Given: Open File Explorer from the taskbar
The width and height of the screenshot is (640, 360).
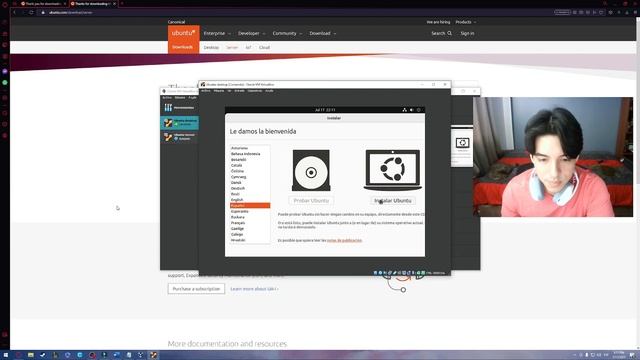Looking at the screenshot, I should [x=30, y=355].
